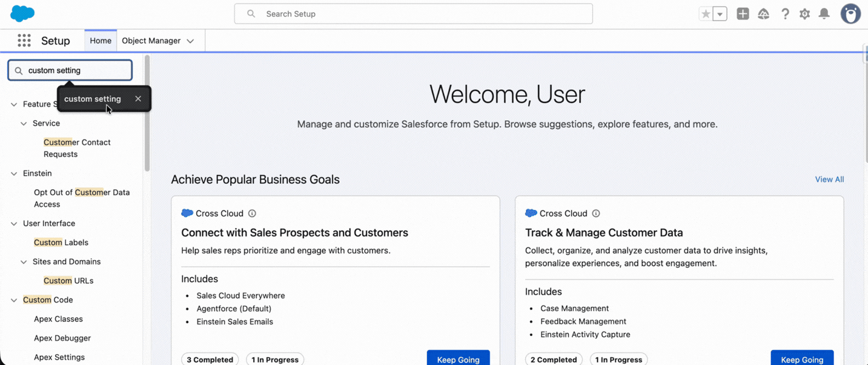Open Apex Classes
This screenshot has height=365, width=868.
[x=58, y=319]
